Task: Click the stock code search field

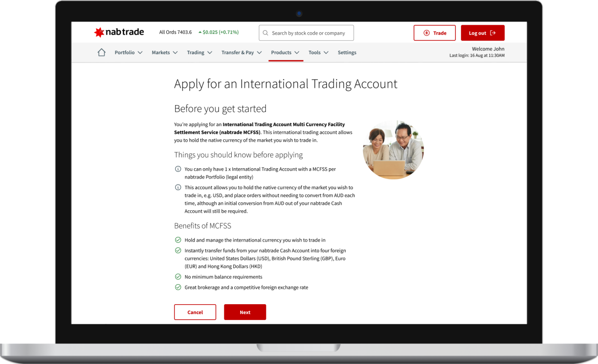Action: [310, 33]
